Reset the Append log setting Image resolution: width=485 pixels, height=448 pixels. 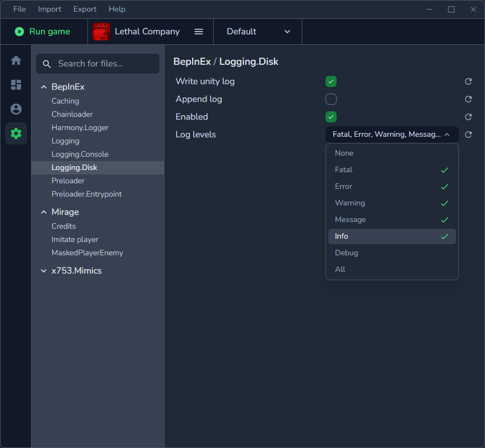point(468,99)
